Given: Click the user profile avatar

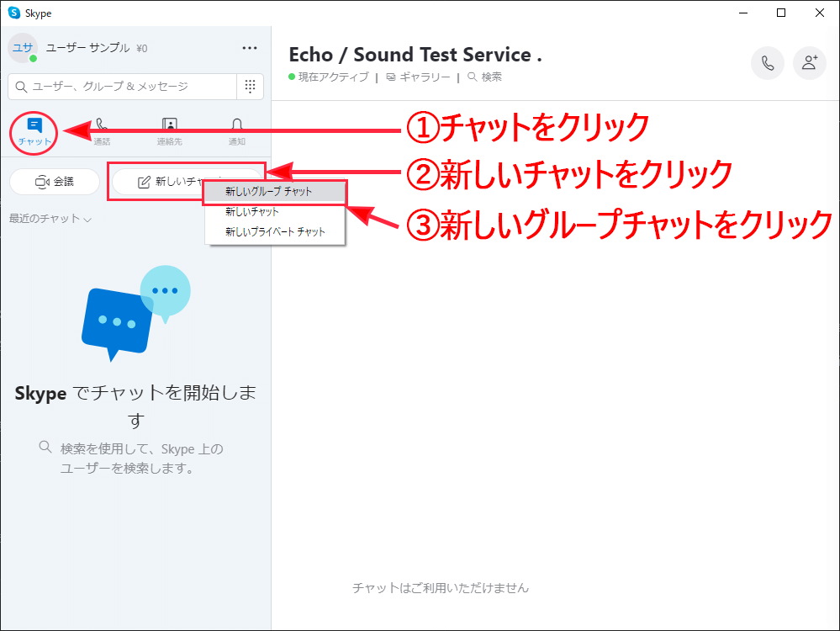Looking at the screenshot, I should pos(23,48).
